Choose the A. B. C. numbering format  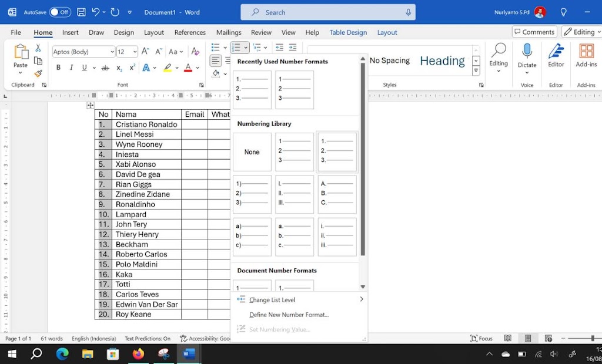tap(337, 194)
